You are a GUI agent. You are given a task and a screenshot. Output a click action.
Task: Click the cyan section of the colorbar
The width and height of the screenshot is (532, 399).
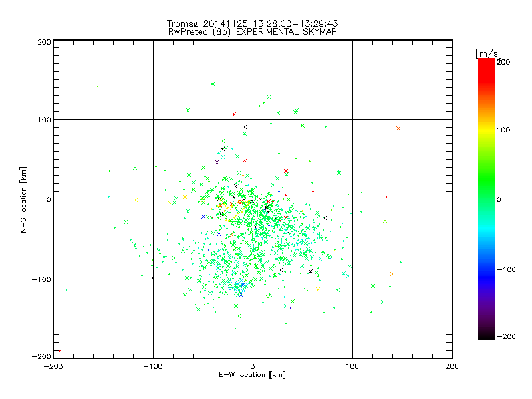point(487,229)
